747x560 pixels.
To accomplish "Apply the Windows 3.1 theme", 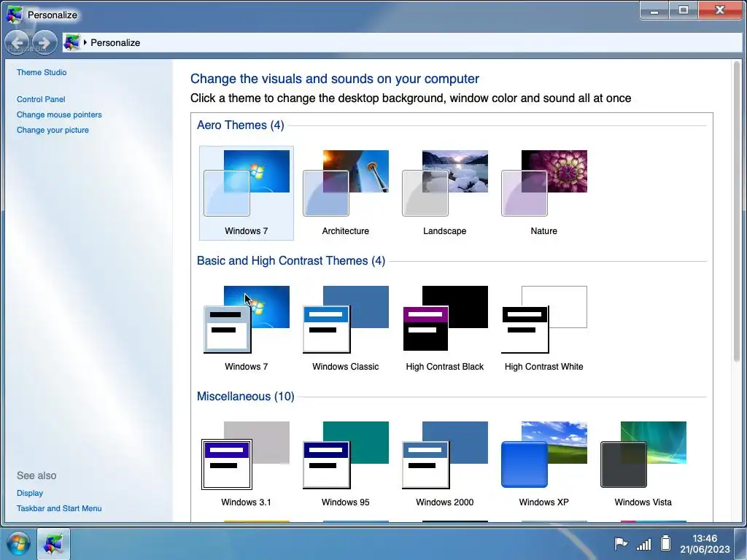I will tap(247, 464).
